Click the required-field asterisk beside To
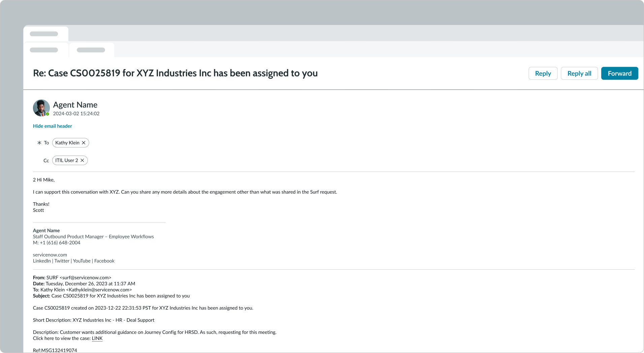644x353 pixels. point(39,143)
